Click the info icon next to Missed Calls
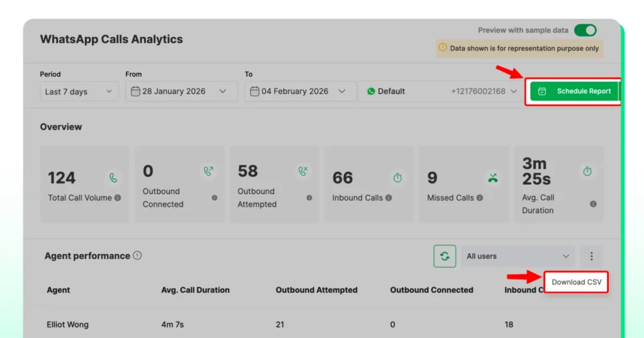The height and width of the screenshot is (338, 644). click(x=480, y=198)
